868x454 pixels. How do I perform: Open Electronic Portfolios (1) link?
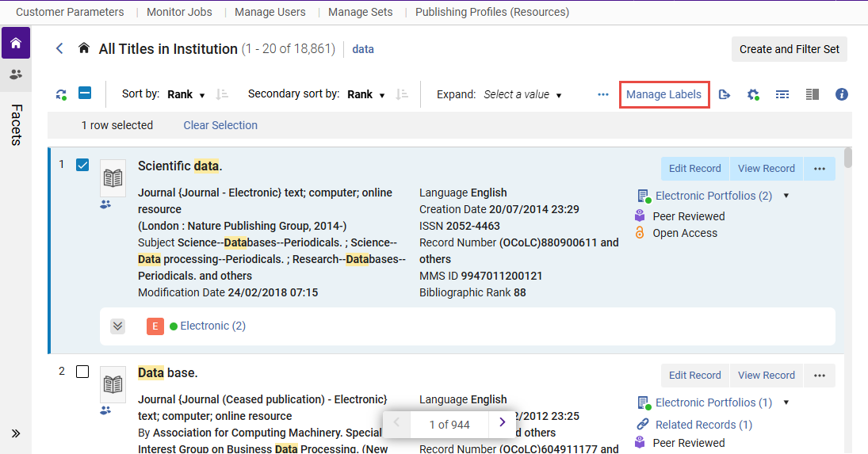713,402
